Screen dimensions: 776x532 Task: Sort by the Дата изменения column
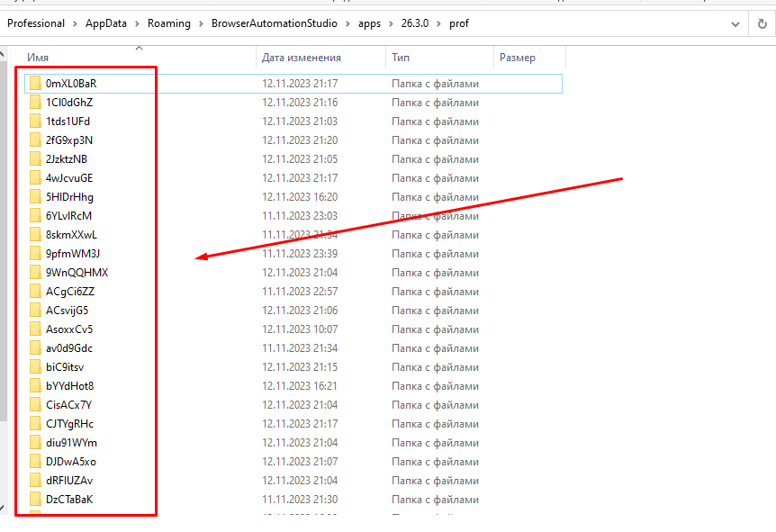coord(301,58)
